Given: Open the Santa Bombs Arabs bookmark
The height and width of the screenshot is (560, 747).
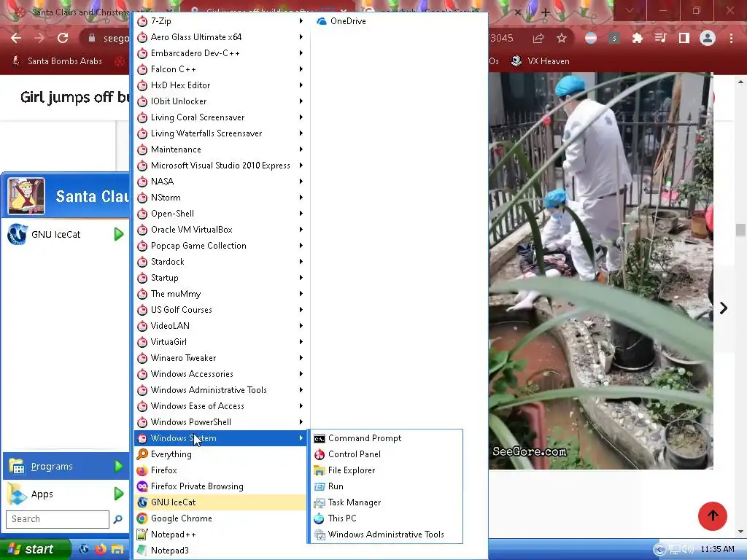Looking at the screenshot, I should pyautogui.click(x=57, y=61).
